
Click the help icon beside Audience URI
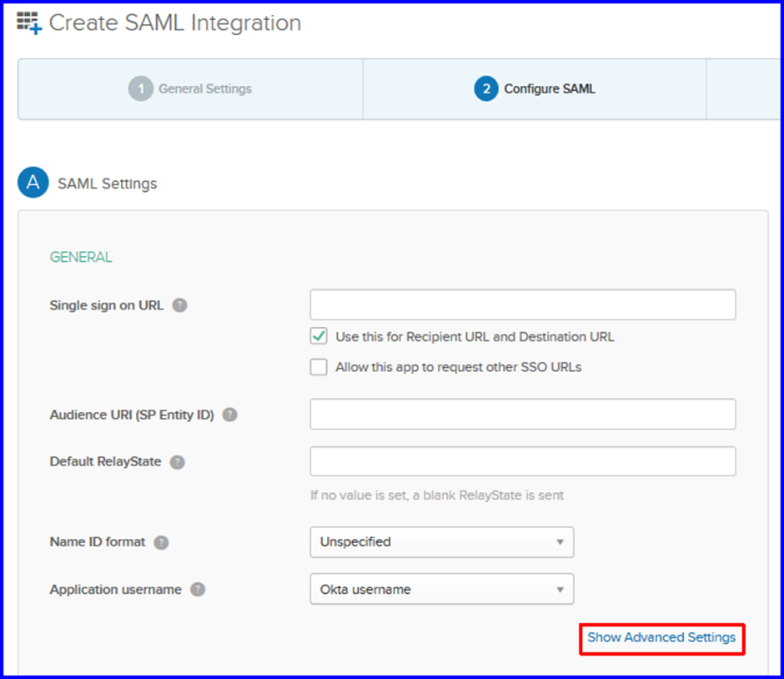click(x=230, y=415)
